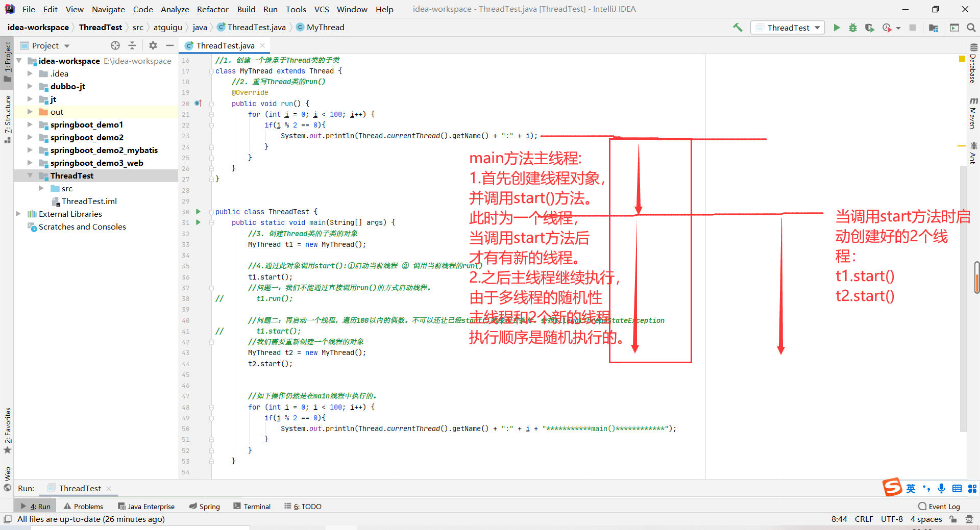
Task: Click the override gutter icon at line 20
Action: [x=198, y=103]
